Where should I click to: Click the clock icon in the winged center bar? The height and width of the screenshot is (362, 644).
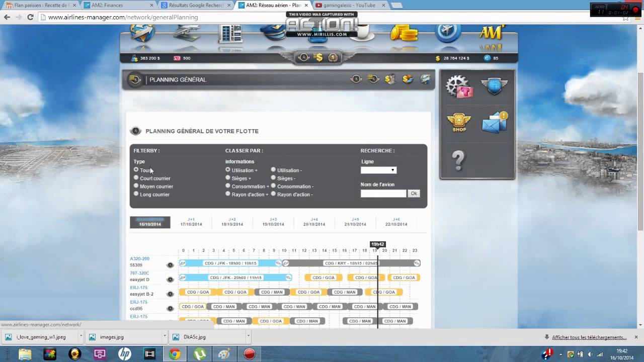click(x=303, y=57)
